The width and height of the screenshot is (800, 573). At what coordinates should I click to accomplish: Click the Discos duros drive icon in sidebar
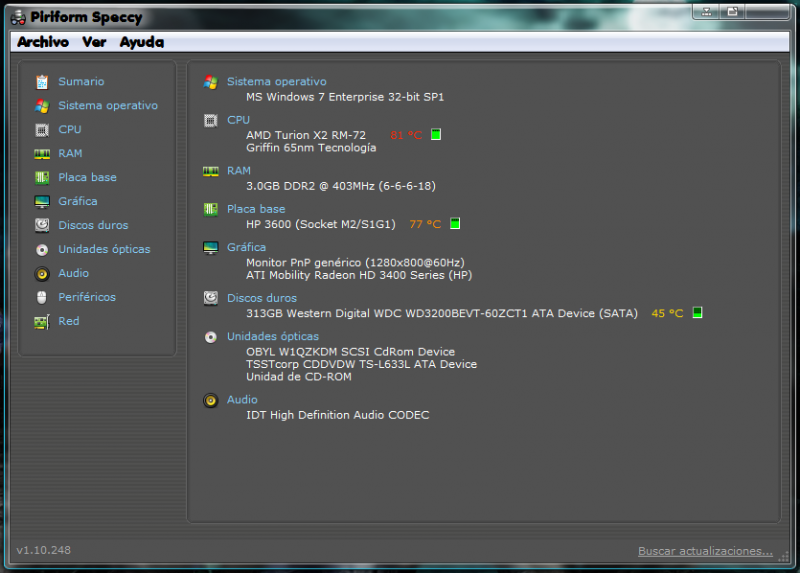(42, 225)
